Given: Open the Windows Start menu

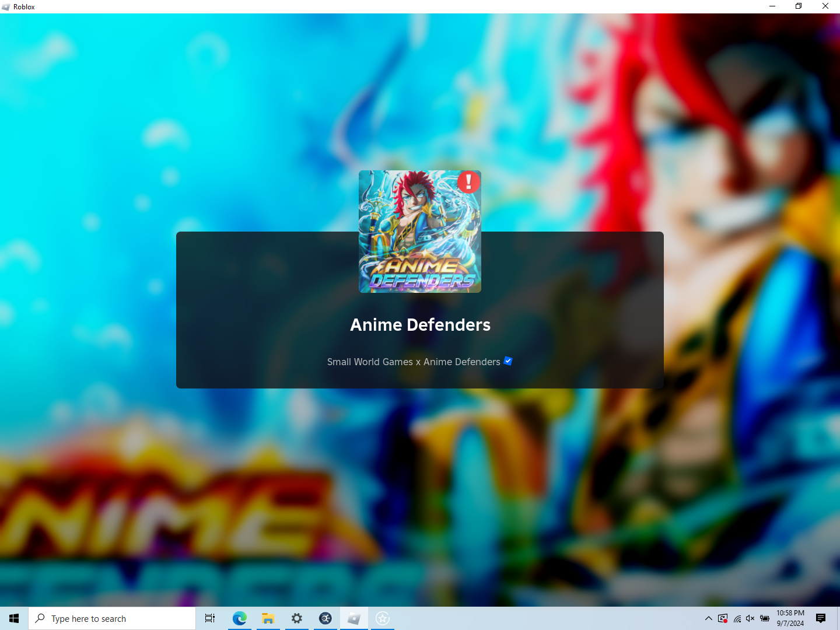Looking at the screenshot, I should [x=14, y=618].
